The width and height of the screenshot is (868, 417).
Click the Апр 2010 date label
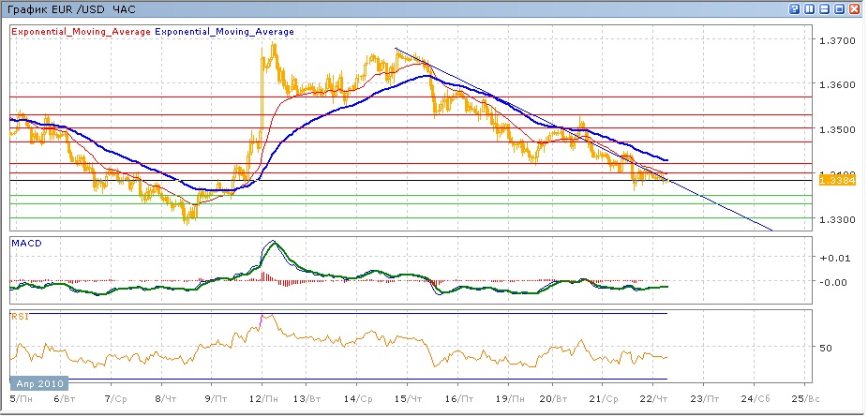point(38,384)
